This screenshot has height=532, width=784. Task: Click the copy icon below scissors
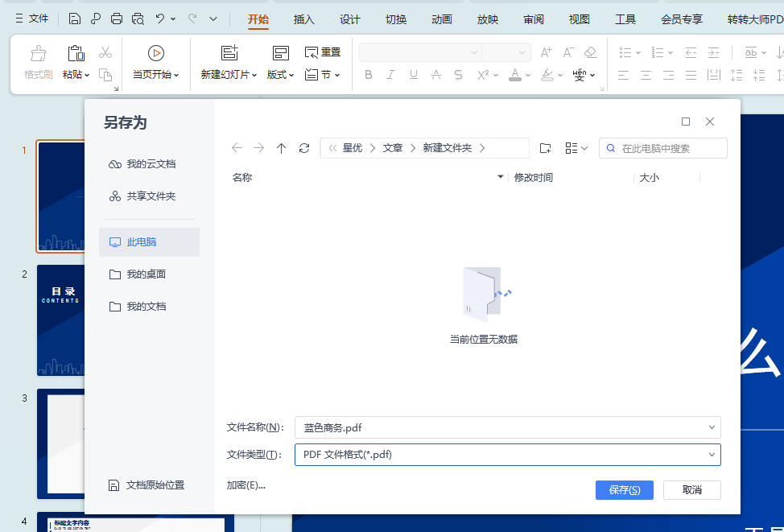pos(105,75)
